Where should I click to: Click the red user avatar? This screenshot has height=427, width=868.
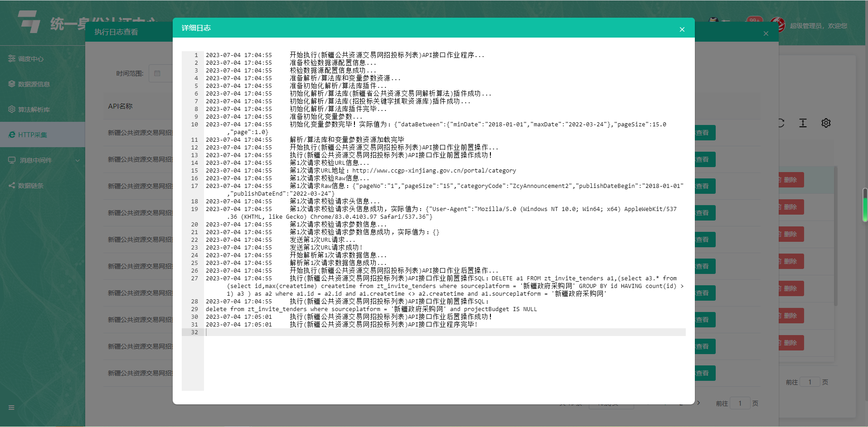(778, 25)
